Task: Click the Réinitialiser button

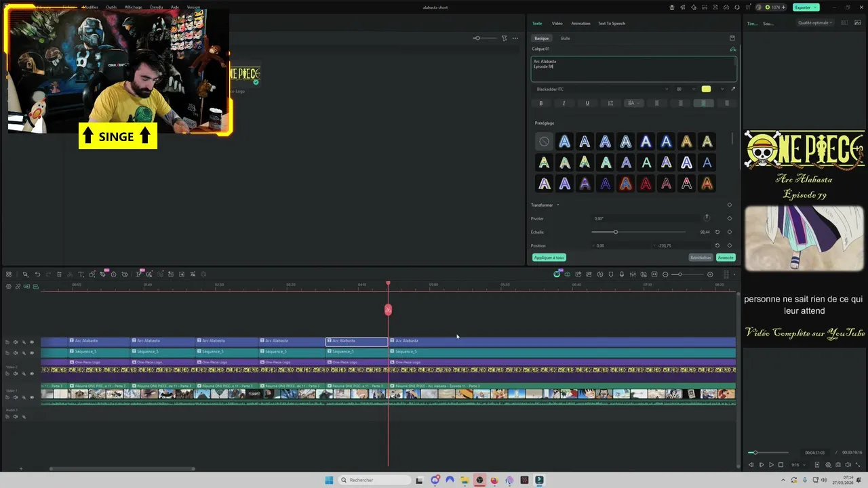Action: [x=701, y=258]
